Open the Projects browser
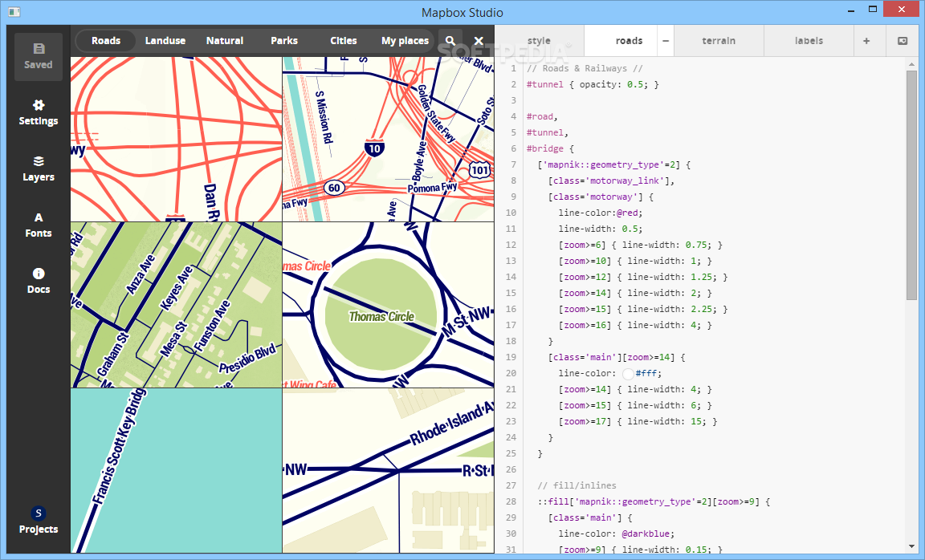The height and width of the screenshot is (560, 925). click(x=39, y=521)
